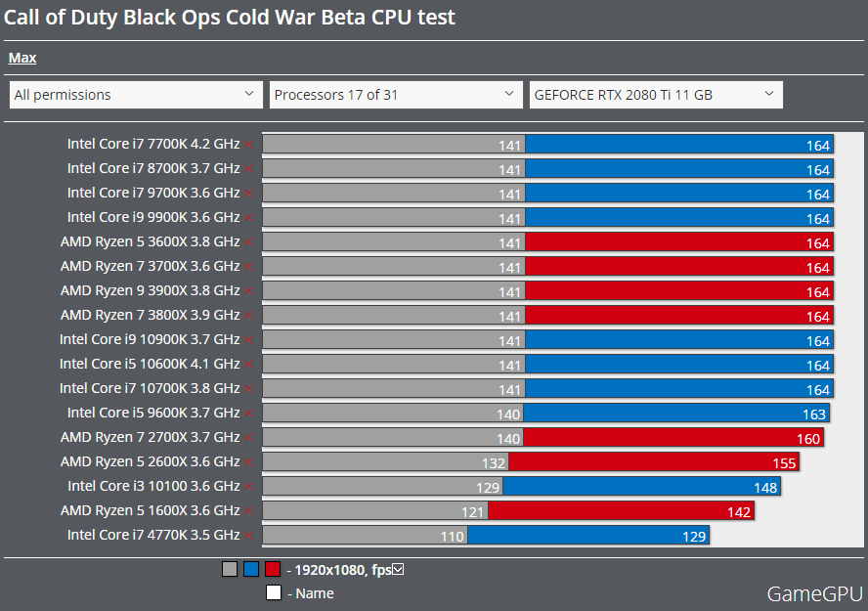Image resolution: width=868 pixels, height=611 pixels.
Task: Click the AMD Ryzen 5 1600X 3.6 GHz label
Action: (x=150, y=510)
